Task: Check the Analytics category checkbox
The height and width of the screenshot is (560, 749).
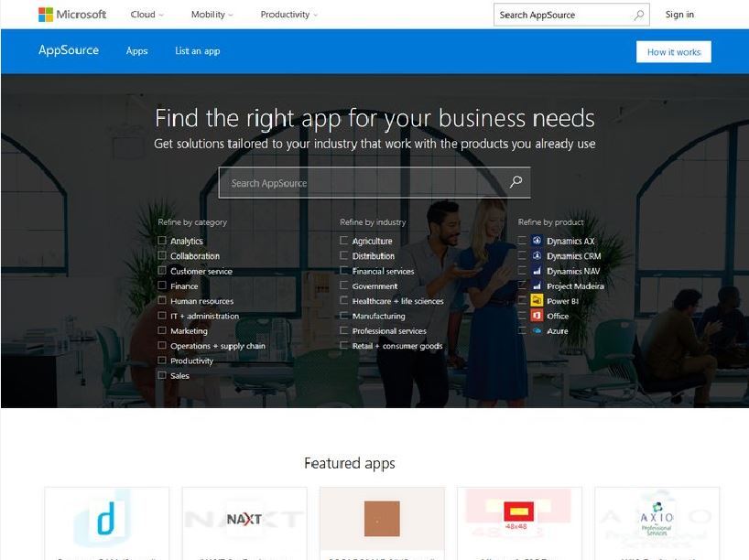Action: click(162, 240)
